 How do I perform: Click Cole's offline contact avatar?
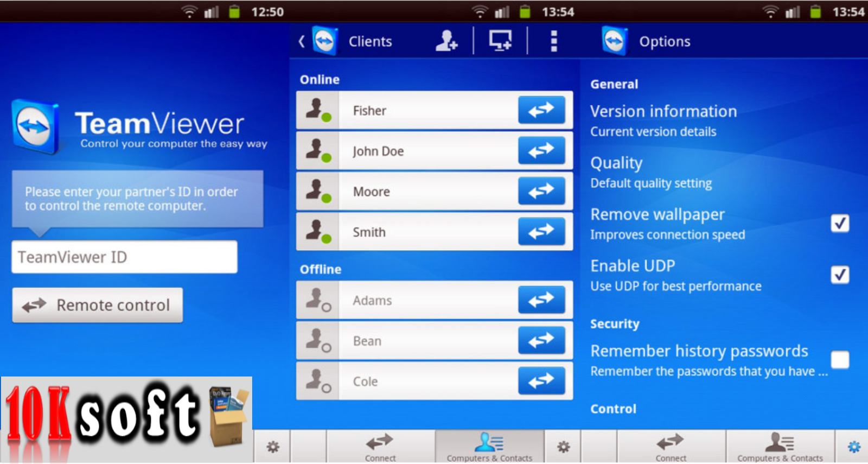point(318,381)
